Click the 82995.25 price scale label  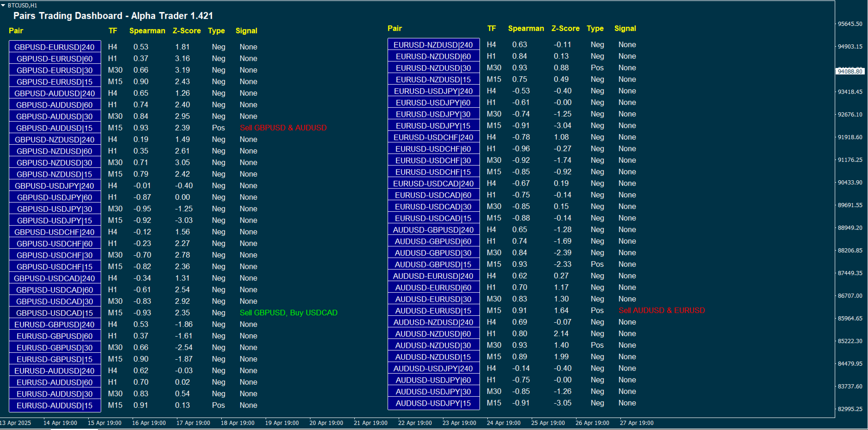[x=850, y=409]
